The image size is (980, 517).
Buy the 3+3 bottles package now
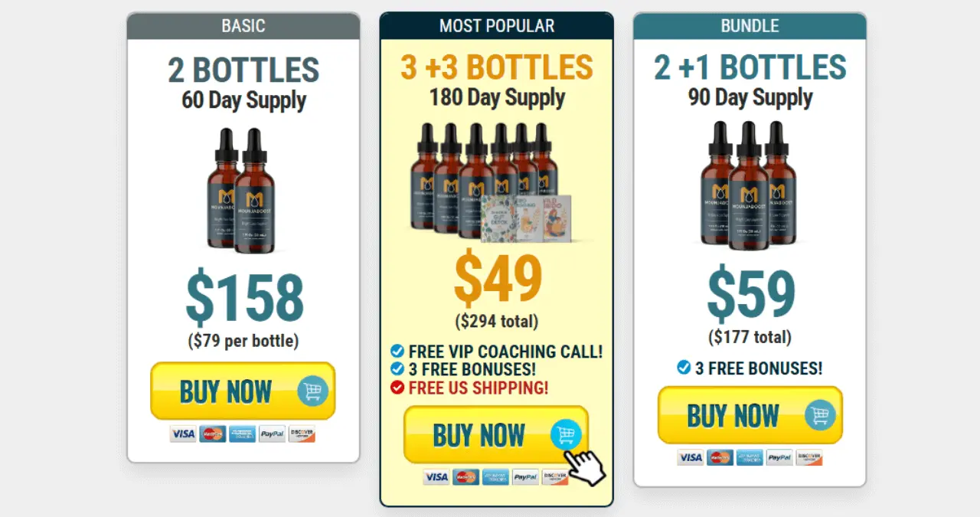pos(496,435)
